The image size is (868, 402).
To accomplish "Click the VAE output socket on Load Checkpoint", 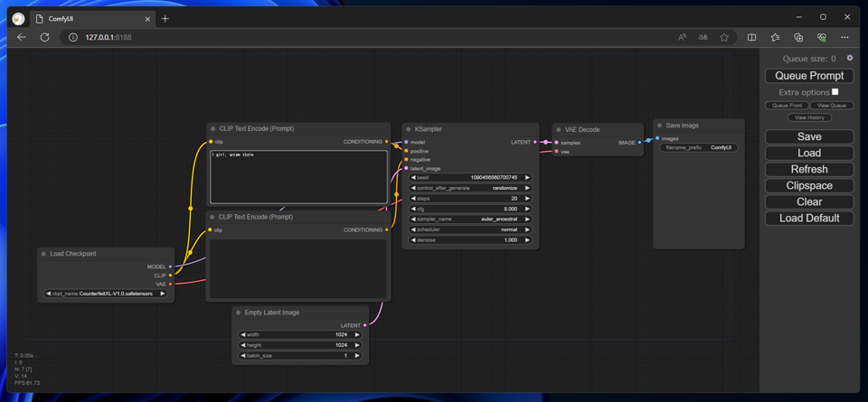I will (x=170, y=284).
